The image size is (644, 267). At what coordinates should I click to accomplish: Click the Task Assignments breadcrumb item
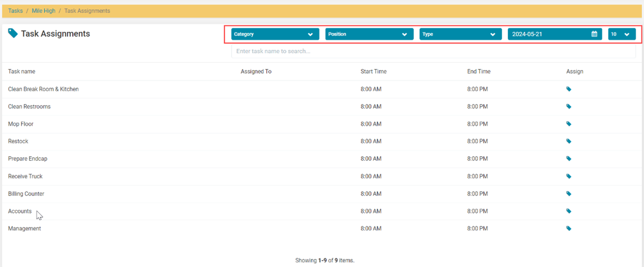pyautogui.click(x=87, y=11)
